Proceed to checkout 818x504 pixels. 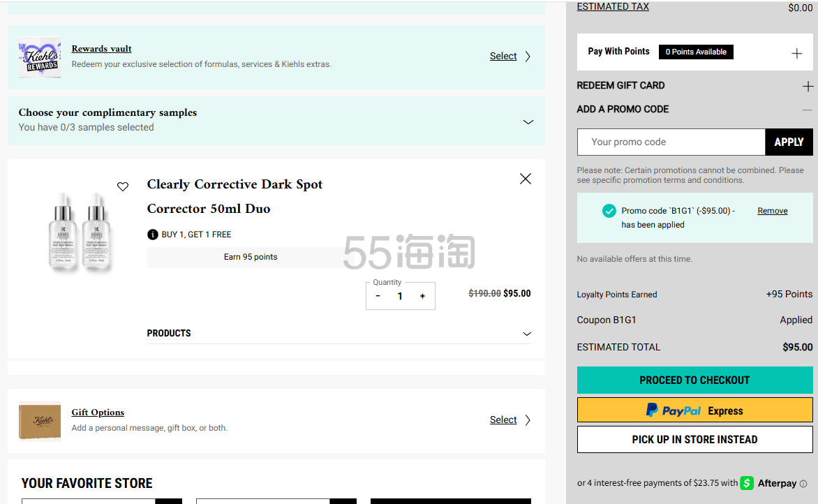pos(694,380)
